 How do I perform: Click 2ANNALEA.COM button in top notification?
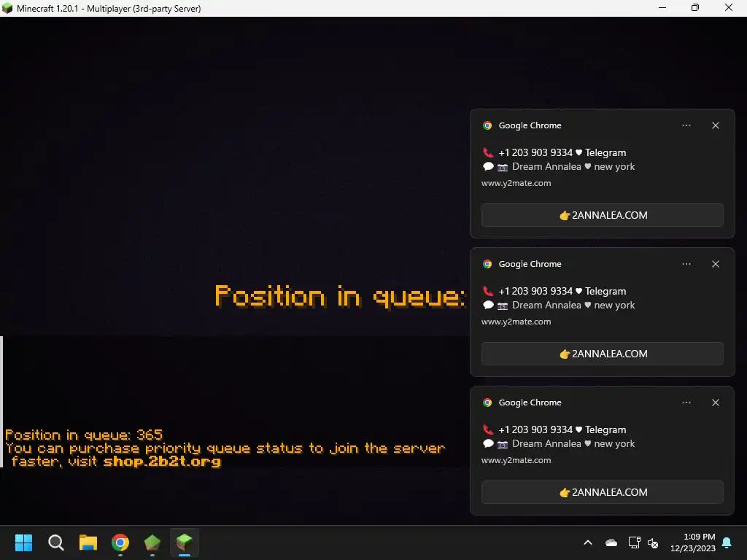(x=602, y=215)
